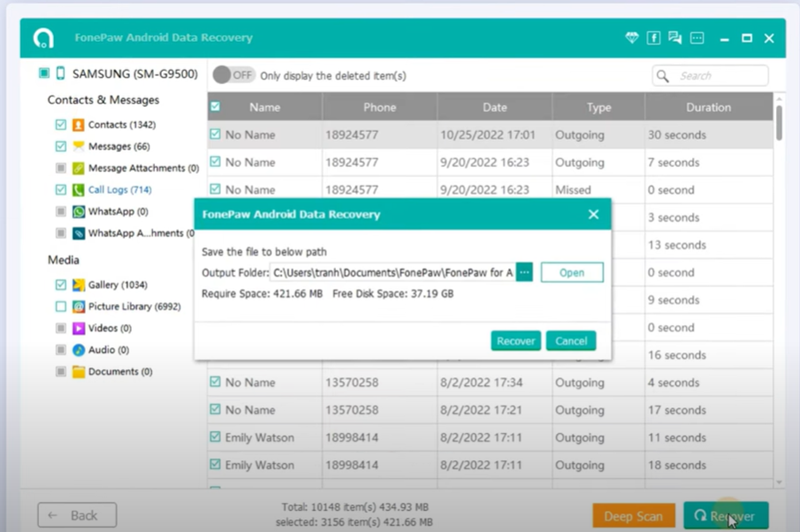Click Open output folder button
Screen dimensions: 800x532
572,272
